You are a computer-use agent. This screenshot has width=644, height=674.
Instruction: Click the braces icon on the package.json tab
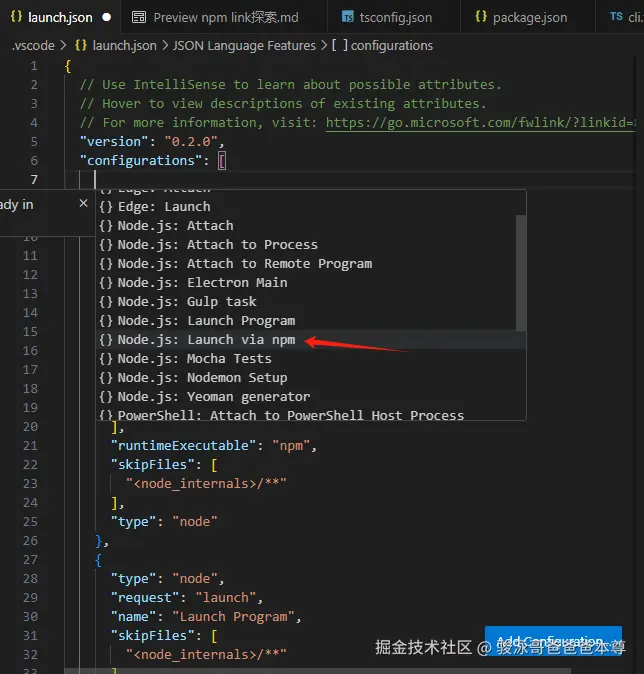click(481, 17)
